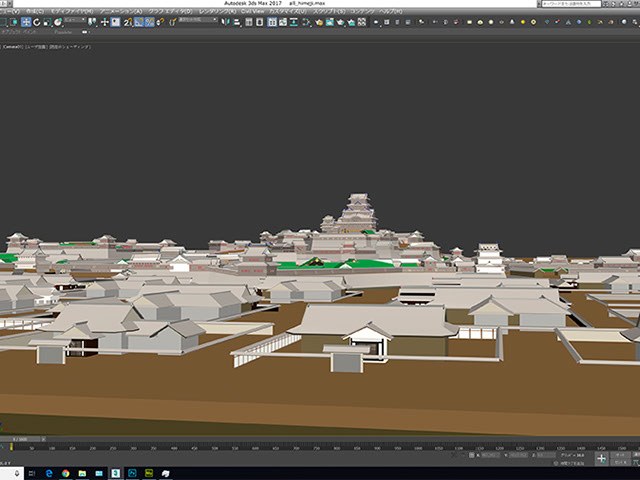
Task: Open the Civil View menu
Action: 252,11
